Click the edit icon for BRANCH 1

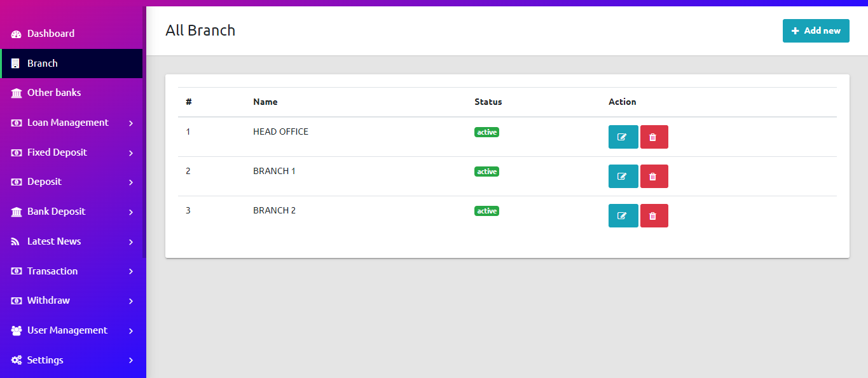click(623, 176)
